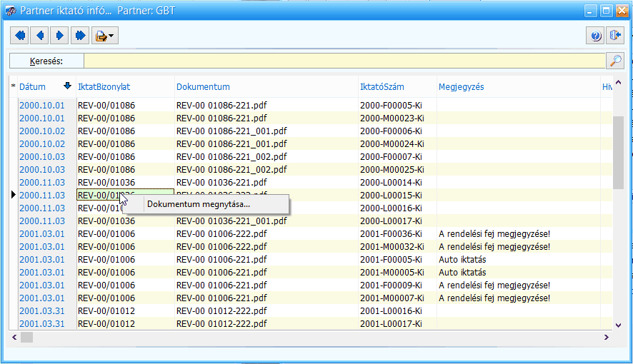
Task: Click REV-00/01012 in 2001-L00017-Ki row
Action: pyautogui.click(x=106, y=324)
